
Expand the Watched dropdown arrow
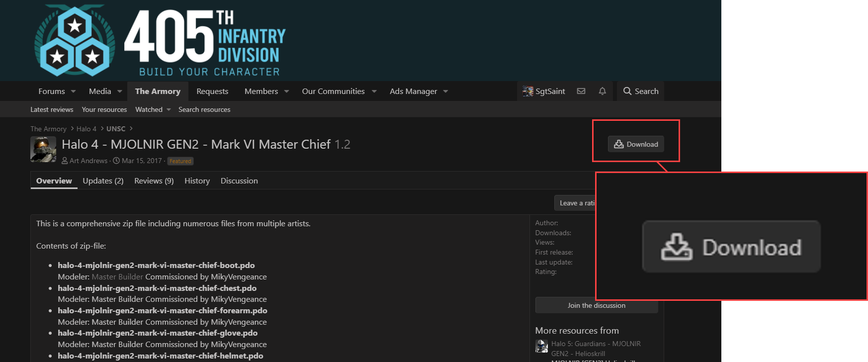pos(169,109)
